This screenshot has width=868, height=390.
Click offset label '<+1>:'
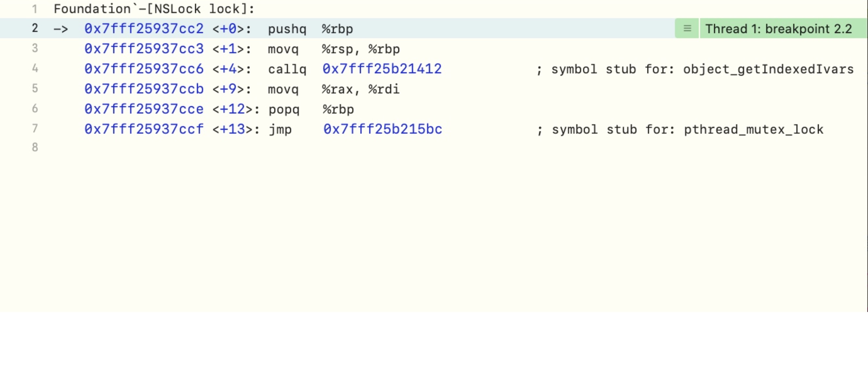pyautogui.click(x=232, y=49)
